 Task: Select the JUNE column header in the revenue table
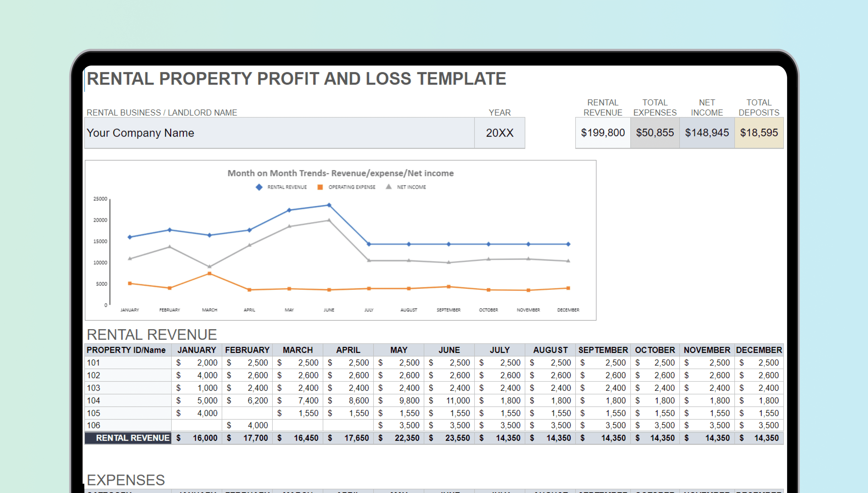point(449,350)
